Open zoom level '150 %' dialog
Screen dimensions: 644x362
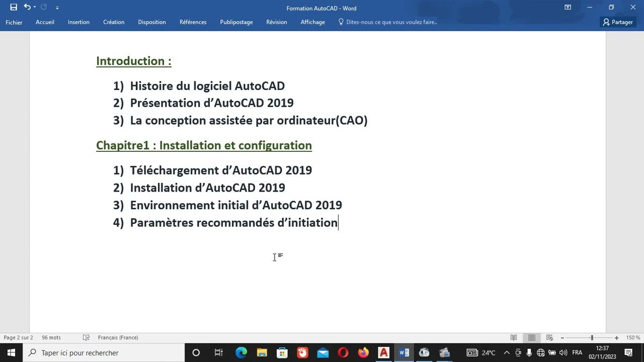pos(633,338)
